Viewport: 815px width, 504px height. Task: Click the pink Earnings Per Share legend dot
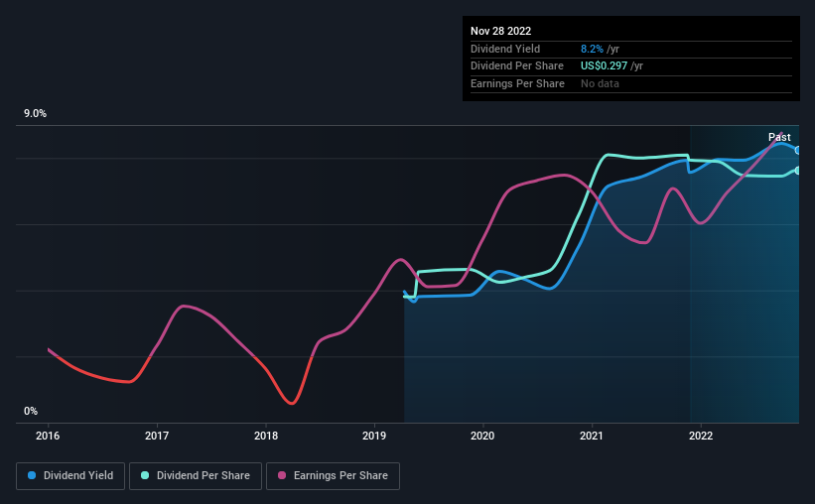282,475
